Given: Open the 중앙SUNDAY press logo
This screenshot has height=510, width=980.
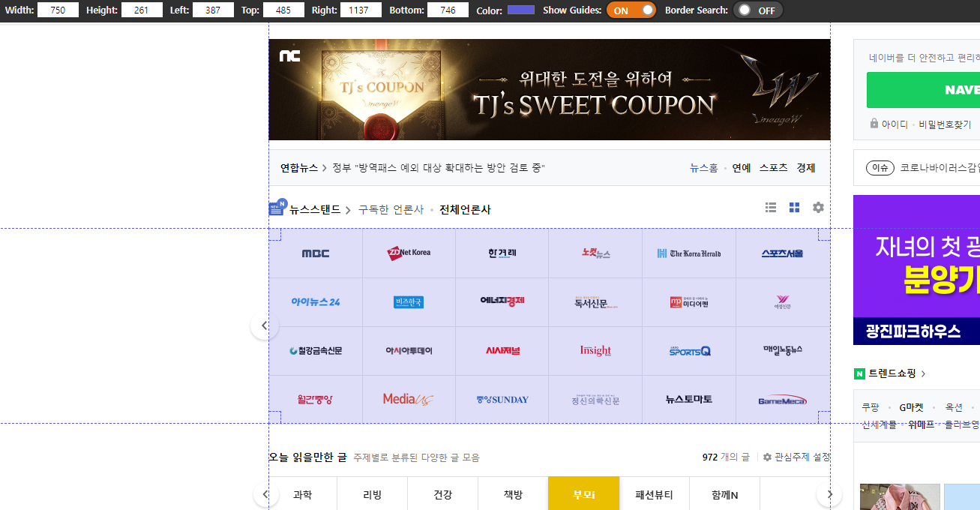Looking at the screenshot, I should [x=502, y=400].
